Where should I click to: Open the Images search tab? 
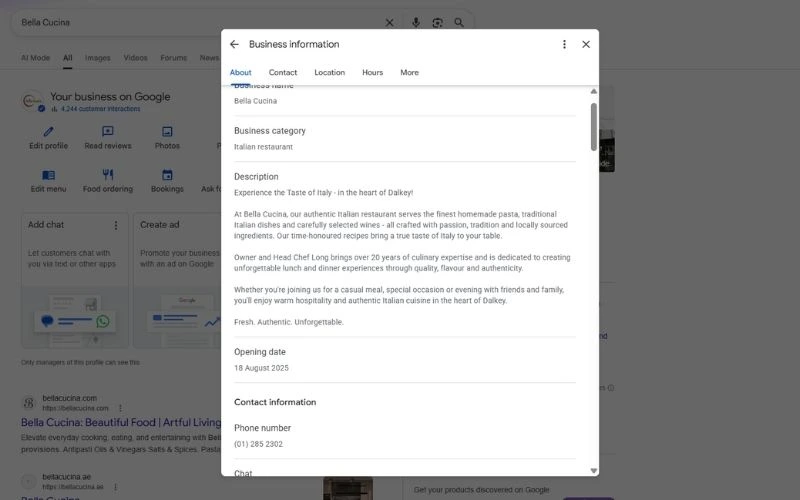tap(97, 58)
